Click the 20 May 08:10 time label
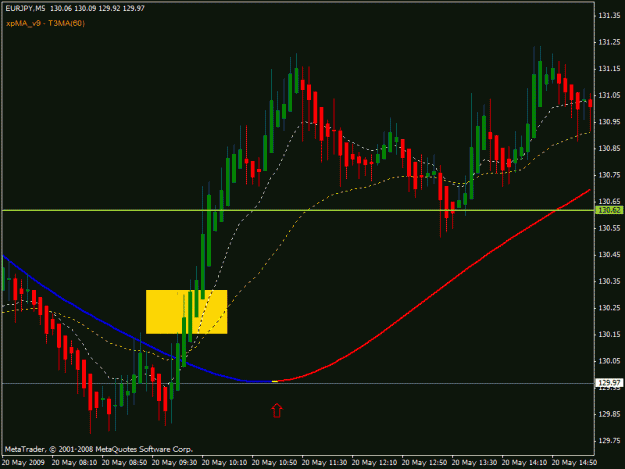The width and height of the screenshot is (625, 469). pyautogui.click(x=74, y=463)
